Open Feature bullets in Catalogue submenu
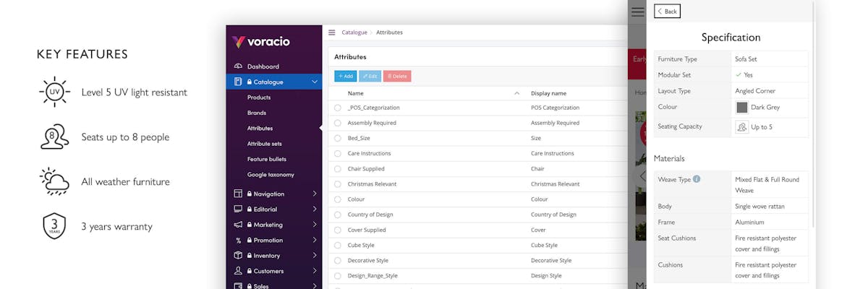This screenshot has height=289, width=868. pos(267,159)
